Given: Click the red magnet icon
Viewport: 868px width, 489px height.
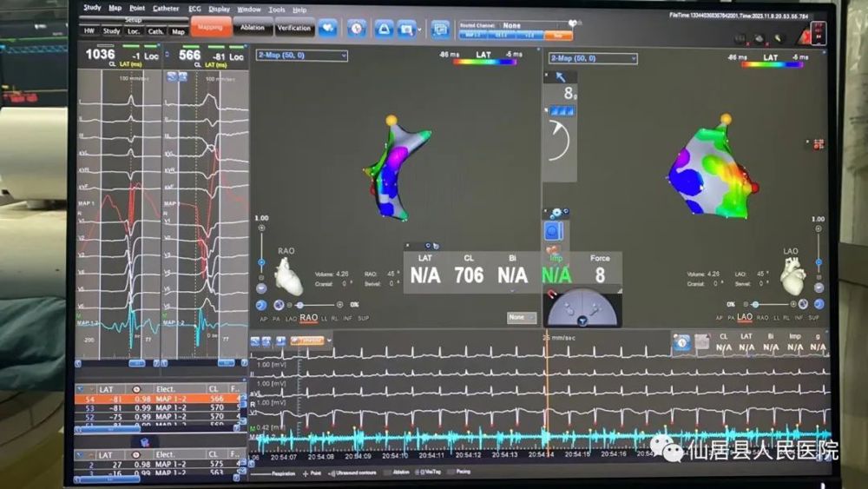Looking at the screenshot, I should pyautogui.click(x=551, y=294).
